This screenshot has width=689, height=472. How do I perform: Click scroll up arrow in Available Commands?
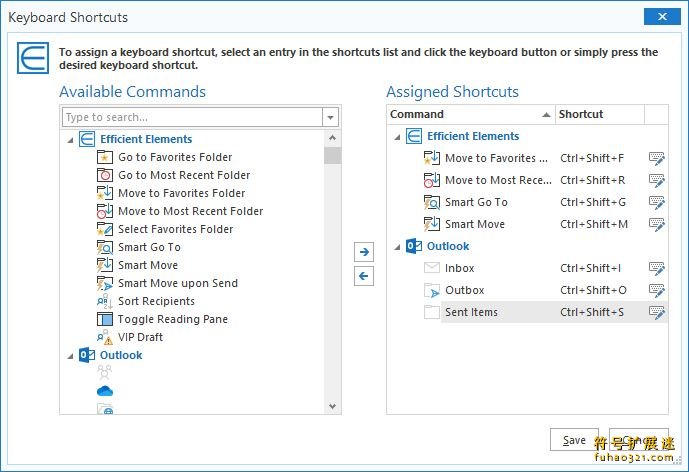click(x=333, y=138)
